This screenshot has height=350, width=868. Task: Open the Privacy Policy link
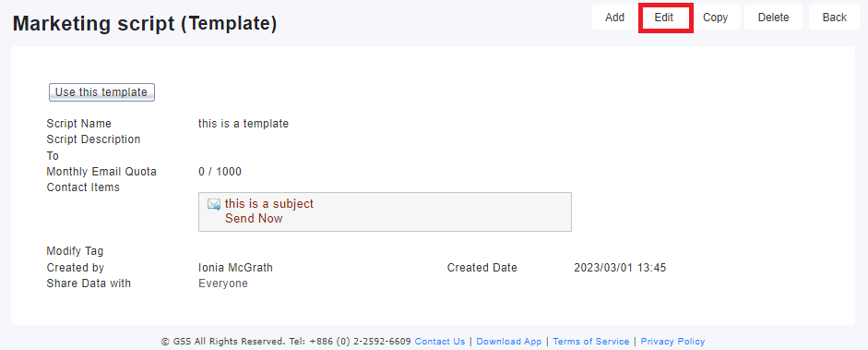click(672, 341)
